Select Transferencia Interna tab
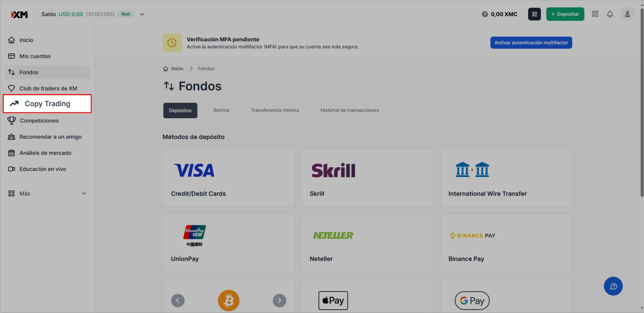This screenshot has height=313, width=644. pyautogui.click(x=275, y=110)
